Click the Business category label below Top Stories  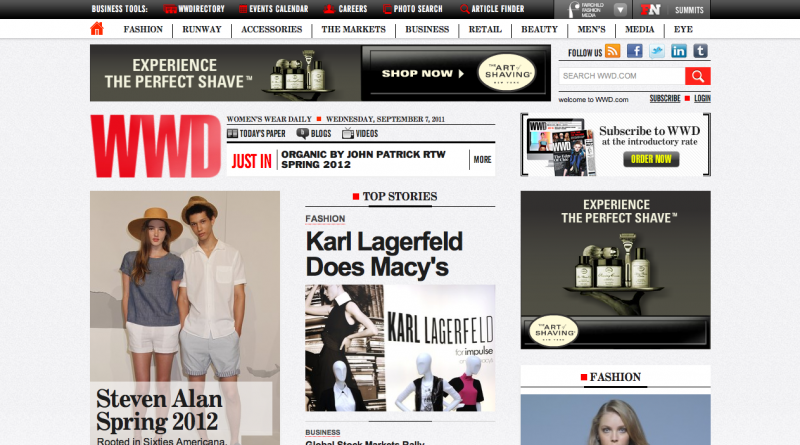coord(322,432)
